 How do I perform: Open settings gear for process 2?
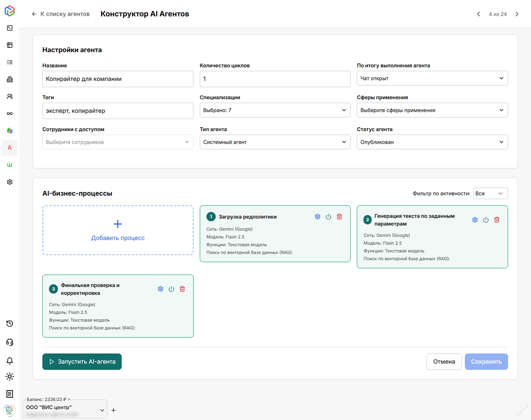pyautogui.click(x=475, y=220)
